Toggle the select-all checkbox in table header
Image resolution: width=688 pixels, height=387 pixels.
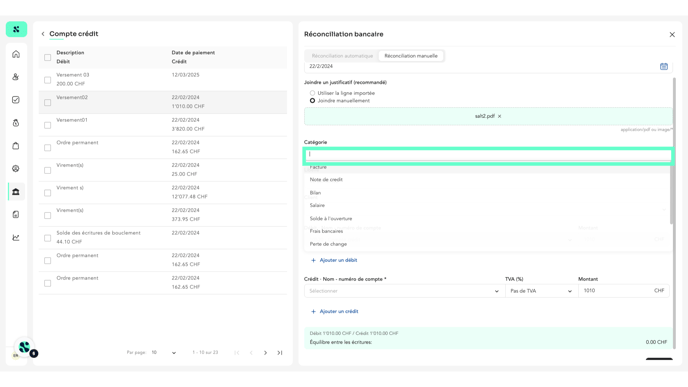pyautogui.click(x=47, y=57)
